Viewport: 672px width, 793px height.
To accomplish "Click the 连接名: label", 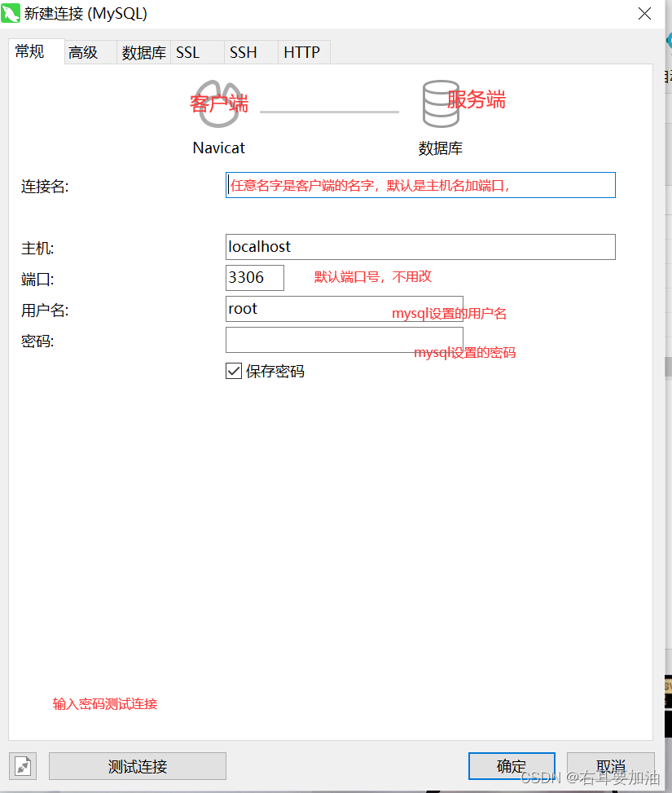I will pos(45,187).
